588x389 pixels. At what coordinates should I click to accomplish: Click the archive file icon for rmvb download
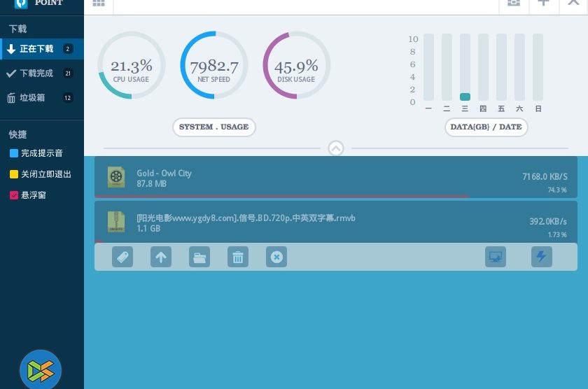pyautogui.click(x=116, y=222)
